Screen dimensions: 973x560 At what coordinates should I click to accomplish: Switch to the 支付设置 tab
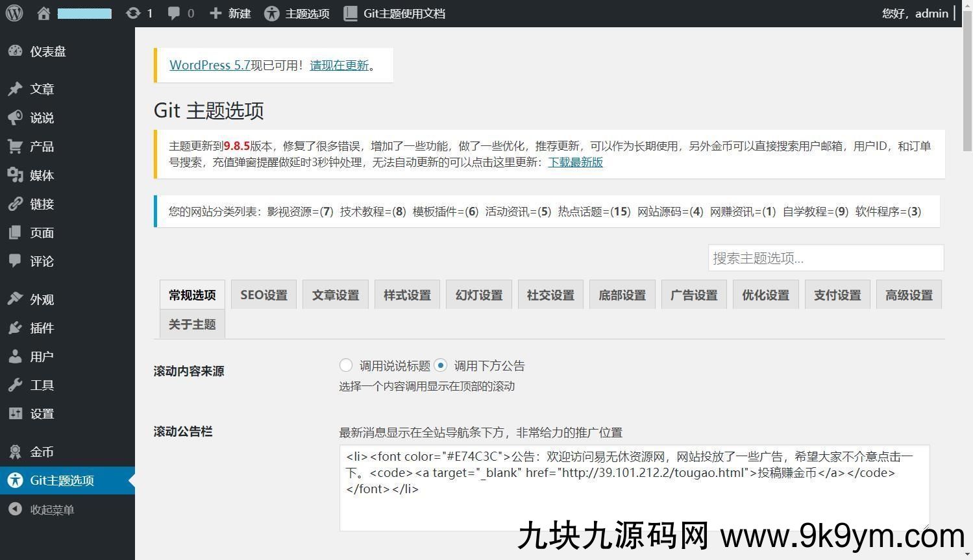(837, 295)
